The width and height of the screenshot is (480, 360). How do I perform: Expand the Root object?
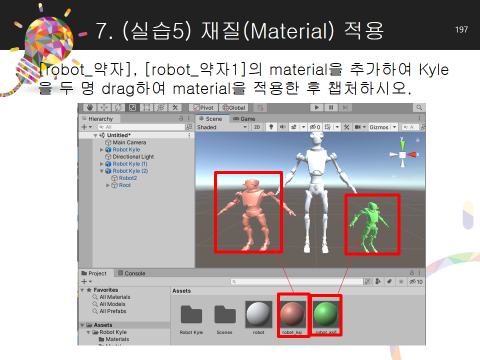pyautogui.click(x=108, y=185)
